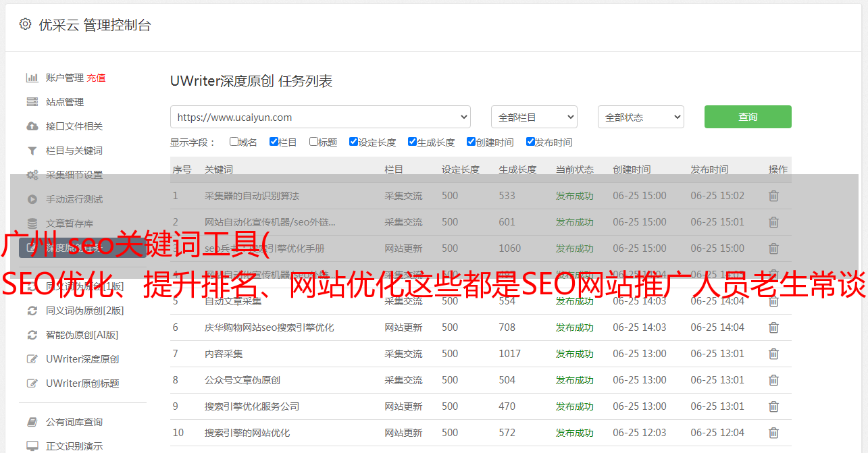868x453 pixels.
Task: Toggle the 标题 field checkbox
Action: 313,142
